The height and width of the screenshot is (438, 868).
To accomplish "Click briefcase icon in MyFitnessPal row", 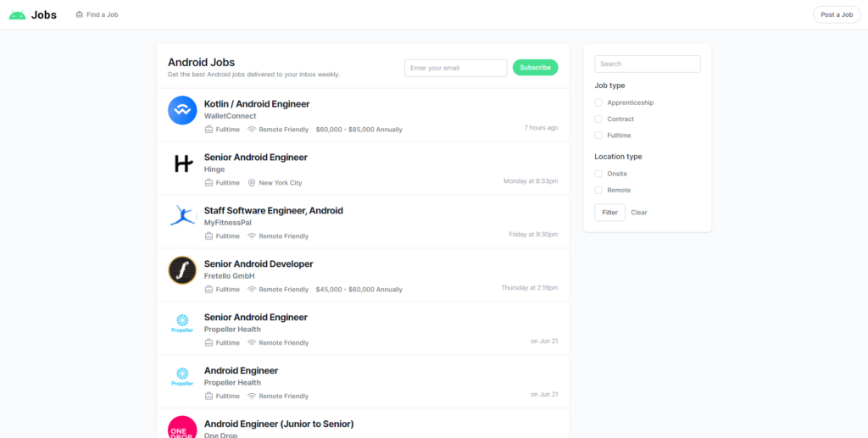I will (209, 236).
